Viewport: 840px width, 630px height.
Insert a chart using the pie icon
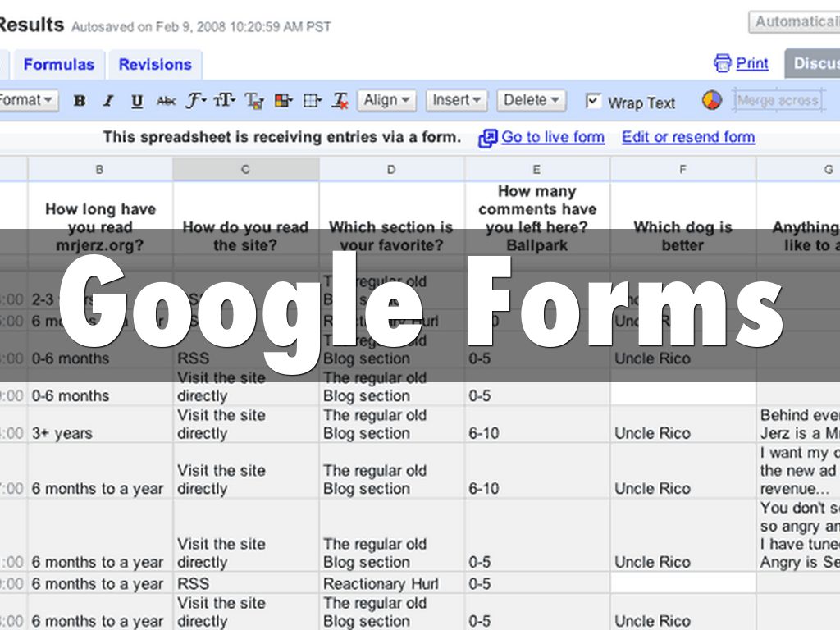pos(712,100)
